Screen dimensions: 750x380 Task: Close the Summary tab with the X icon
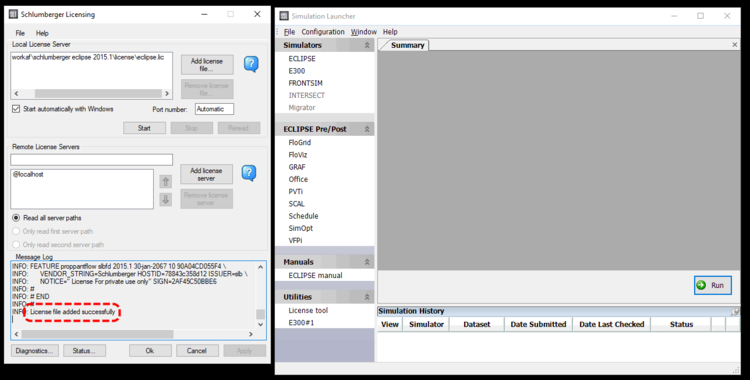pos(735,45)
